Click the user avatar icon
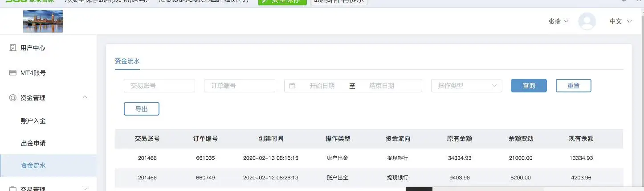The width and height of the screenshot is (644, 191). (x=587, y=21)
